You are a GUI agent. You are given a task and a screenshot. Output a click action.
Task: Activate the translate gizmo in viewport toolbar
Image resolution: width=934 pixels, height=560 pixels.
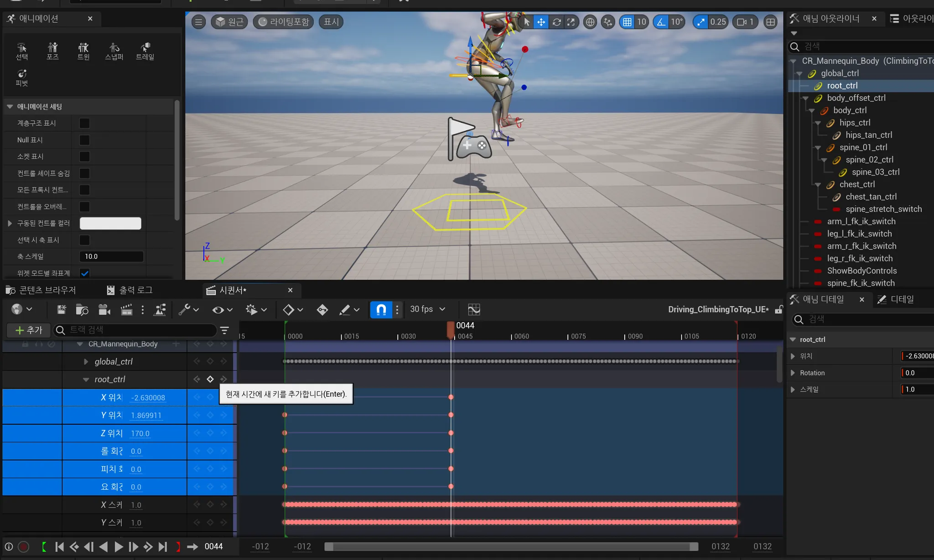(x=541, y=22)
